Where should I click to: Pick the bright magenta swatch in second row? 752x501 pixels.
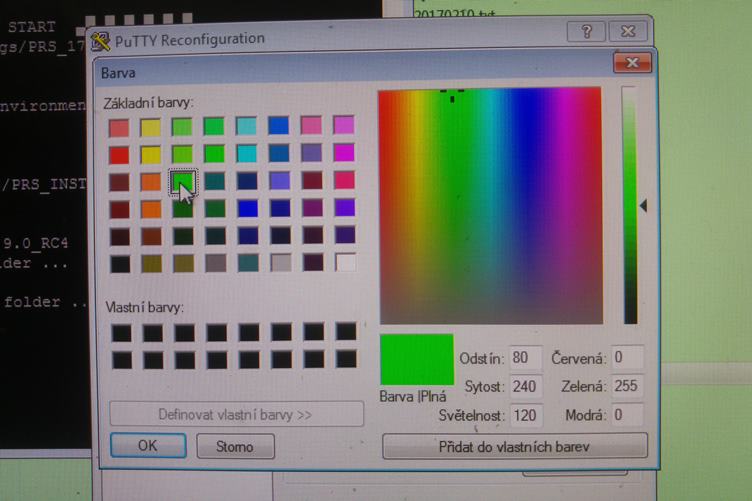point(344,152)
